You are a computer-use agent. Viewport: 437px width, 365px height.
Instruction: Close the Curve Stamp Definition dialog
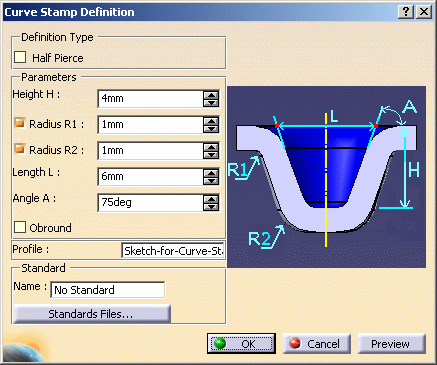point(424,12)
